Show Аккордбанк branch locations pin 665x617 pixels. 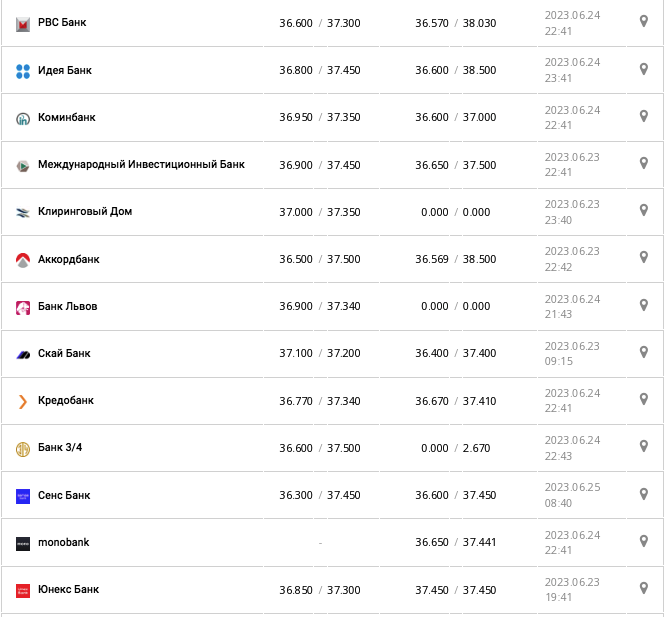[644, 257]
